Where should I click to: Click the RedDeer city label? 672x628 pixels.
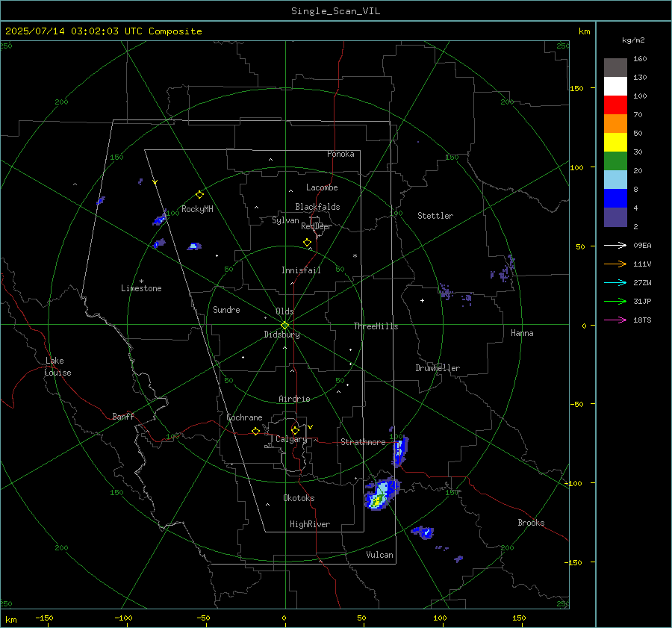pos(317,226)
